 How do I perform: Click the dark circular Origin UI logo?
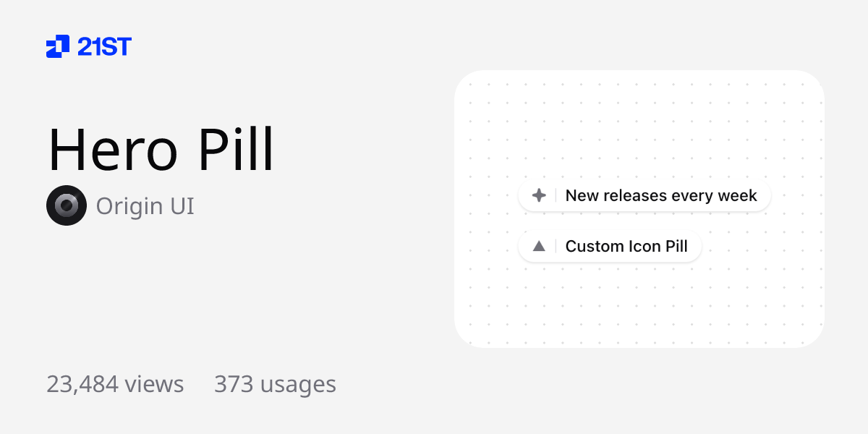click(67, 205)
